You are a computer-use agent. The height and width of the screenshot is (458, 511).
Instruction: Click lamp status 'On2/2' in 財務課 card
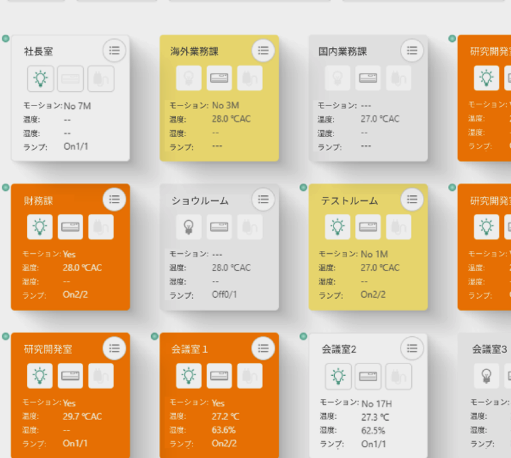tap(75, 295)
